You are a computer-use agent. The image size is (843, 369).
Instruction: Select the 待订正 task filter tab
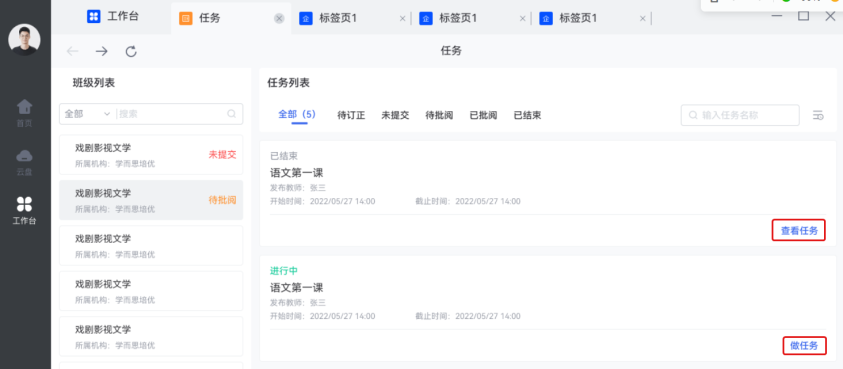pos(351,115)
